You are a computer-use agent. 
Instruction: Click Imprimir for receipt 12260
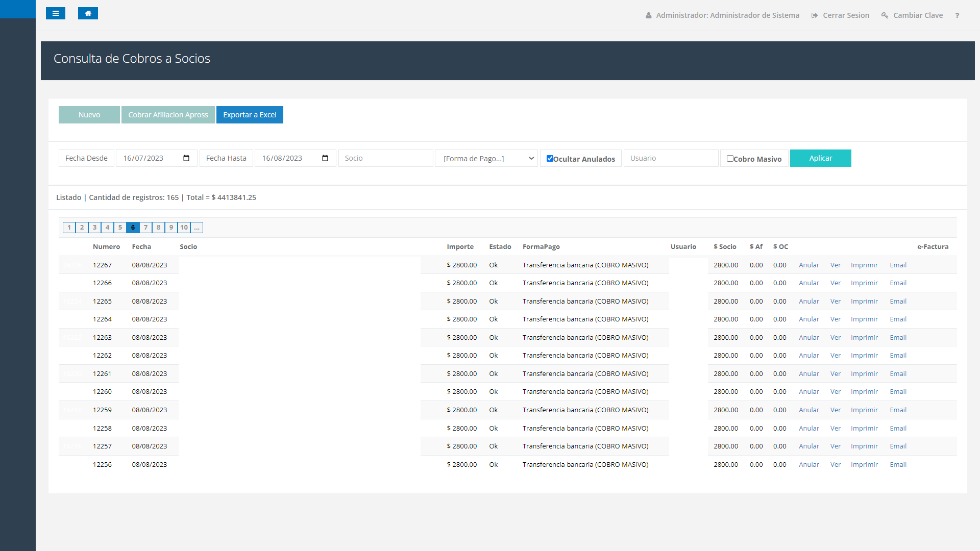pos(864,391)
